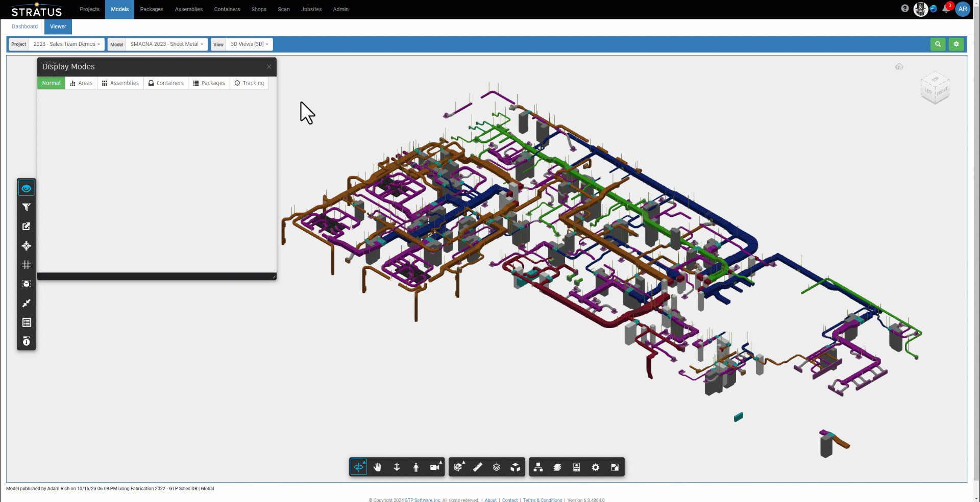Click the export/share arrow tool icon
The width and height of the screenshot is (980, 502).
point(27,227)
